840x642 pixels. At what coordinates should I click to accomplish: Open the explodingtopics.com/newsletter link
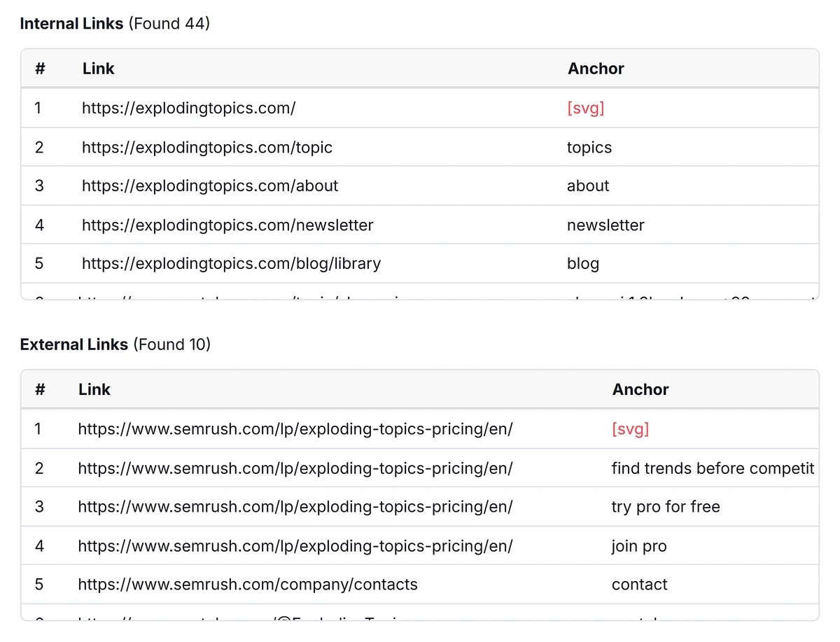[227, 225]
